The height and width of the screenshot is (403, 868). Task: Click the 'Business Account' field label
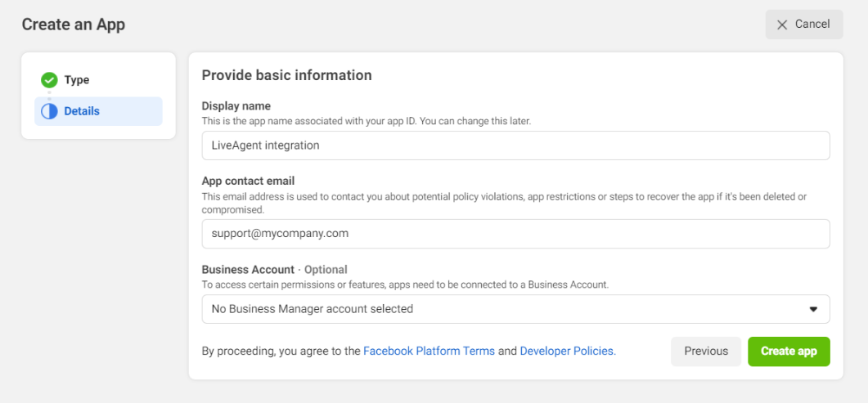(248, 270)
